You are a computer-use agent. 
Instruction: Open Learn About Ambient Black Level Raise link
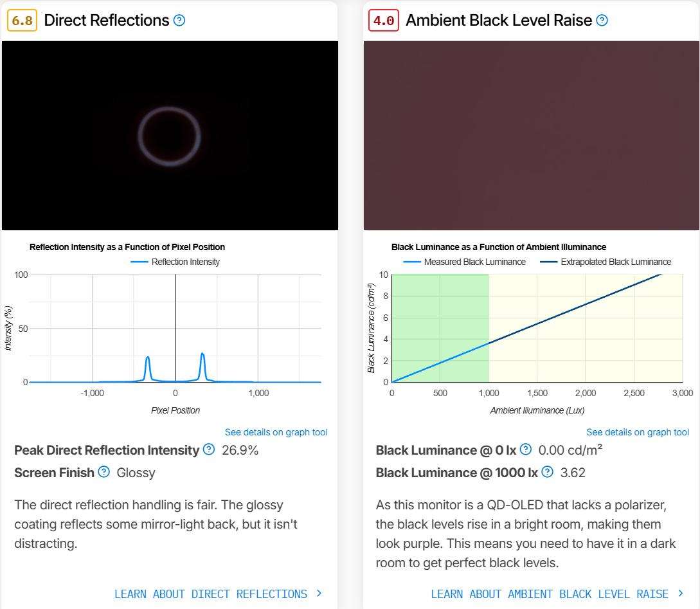(550, 594)
